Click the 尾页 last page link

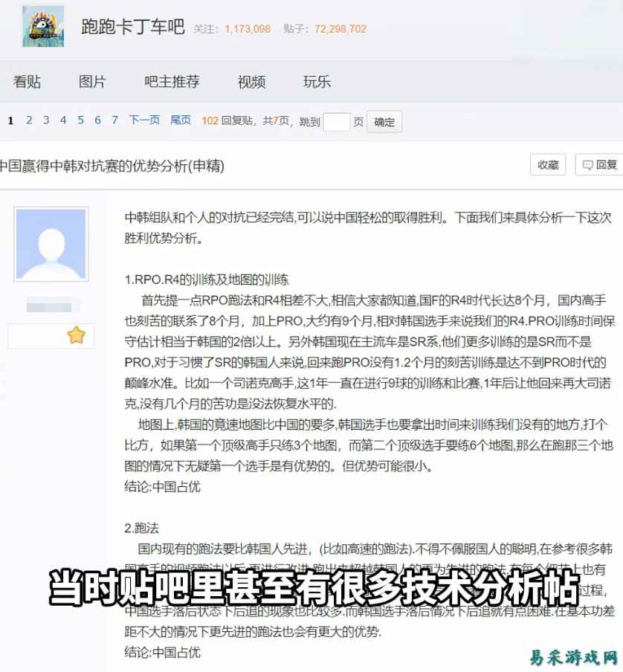[x=181, y=120]
